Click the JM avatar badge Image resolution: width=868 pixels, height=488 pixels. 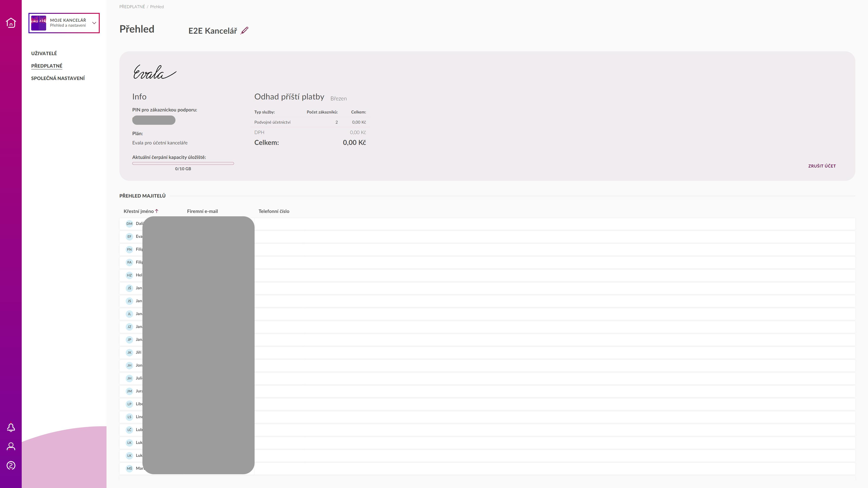(129, 391)
